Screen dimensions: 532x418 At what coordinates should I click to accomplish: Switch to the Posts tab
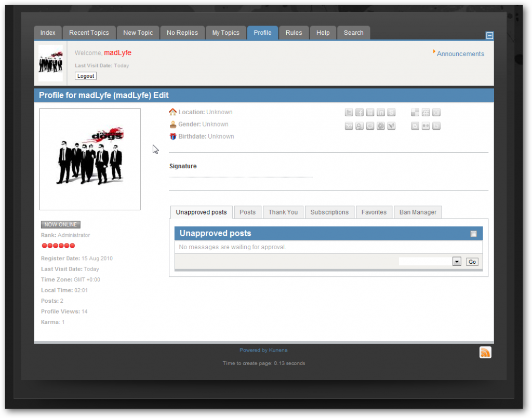pos(247,212)
